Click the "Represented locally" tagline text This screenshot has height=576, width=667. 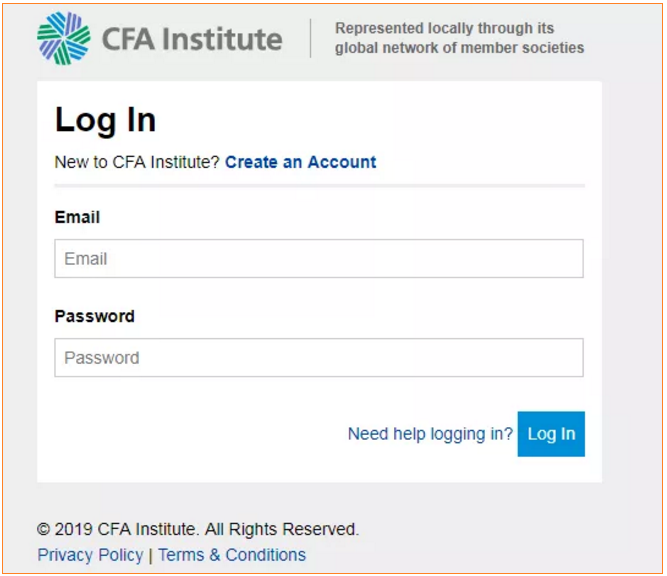click(x=459, y=38)
